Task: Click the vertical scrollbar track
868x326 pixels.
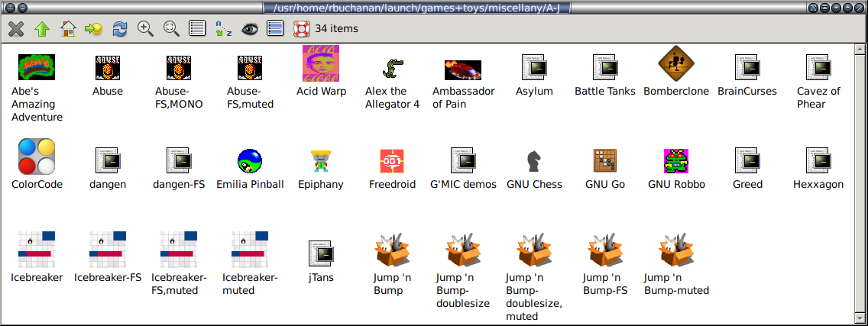Action: point(860,184)
